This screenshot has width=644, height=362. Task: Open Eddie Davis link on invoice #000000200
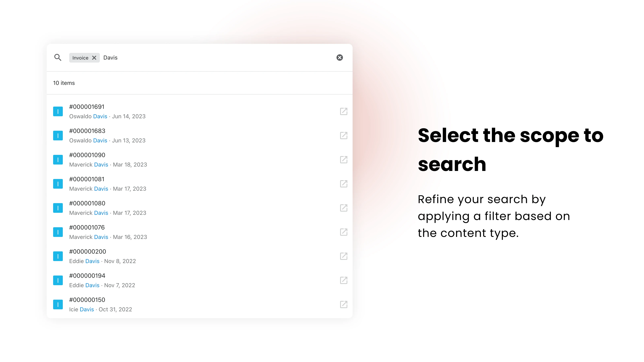(x=92, y=261)
